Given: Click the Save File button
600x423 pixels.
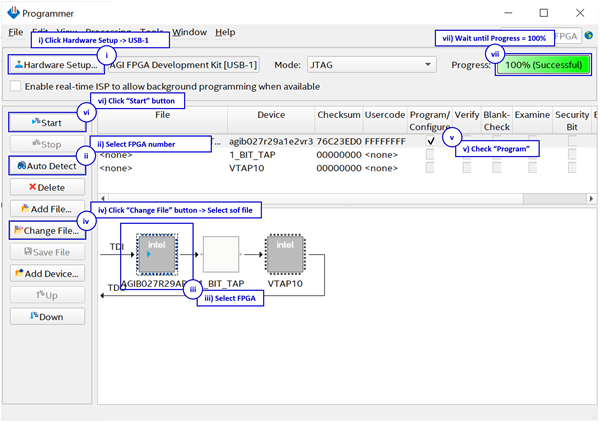Looking at the screenshot, I should point(47,252).
